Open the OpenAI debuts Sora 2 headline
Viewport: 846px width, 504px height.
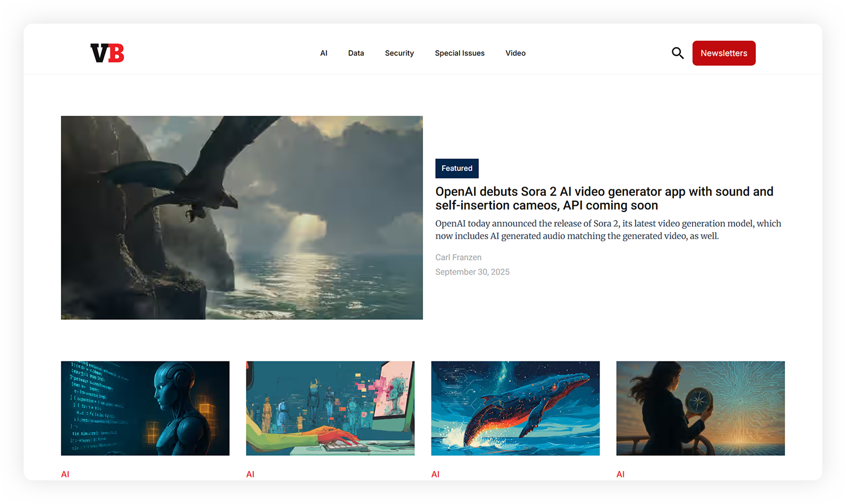(604, 198)
